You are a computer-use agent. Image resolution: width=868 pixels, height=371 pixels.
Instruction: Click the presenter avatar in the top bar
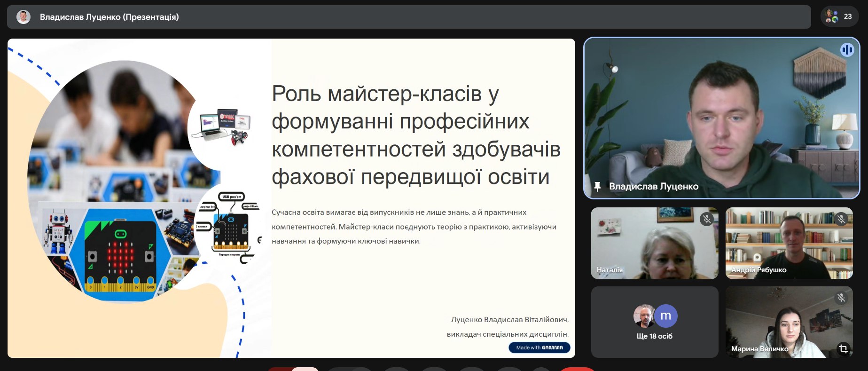click(23, 17)
